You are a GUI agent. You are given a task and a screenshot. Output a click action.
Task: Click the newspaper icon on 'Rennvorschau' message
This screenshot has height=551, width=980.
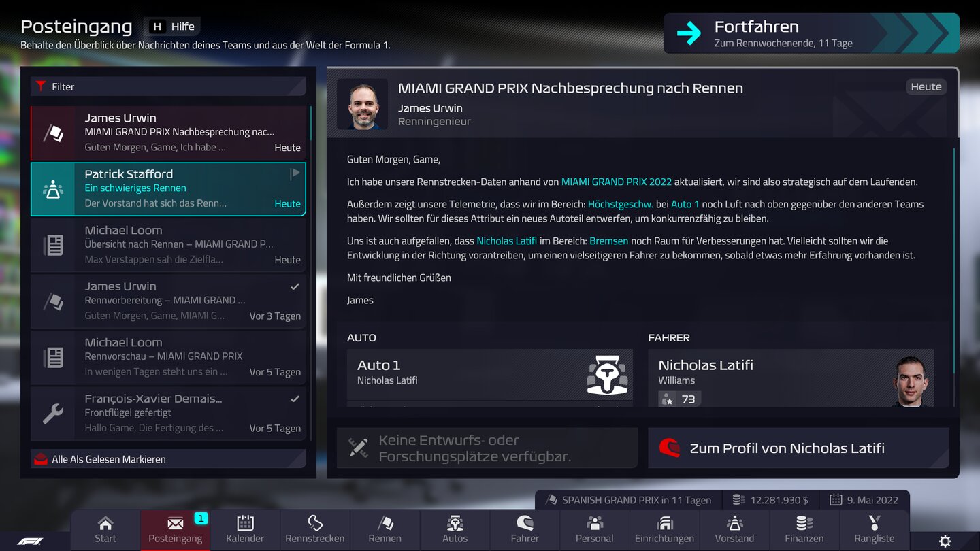(x=53, y=358)
